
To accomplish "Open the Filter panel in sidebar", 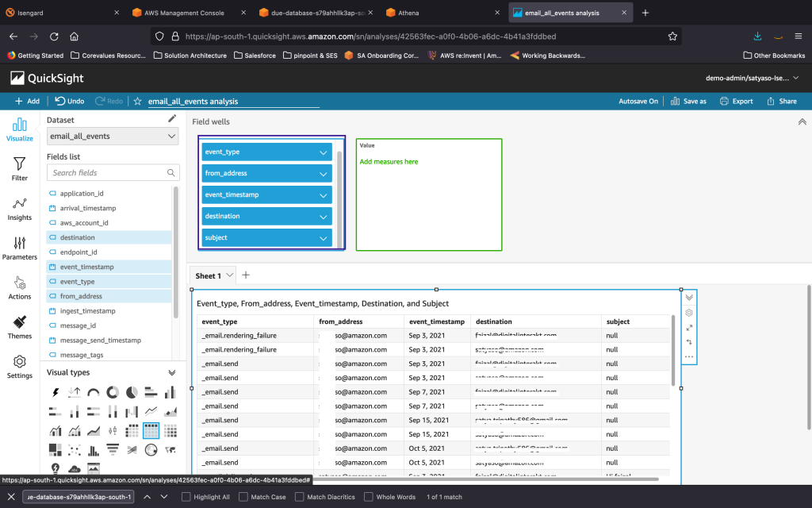I will (20, 168).
